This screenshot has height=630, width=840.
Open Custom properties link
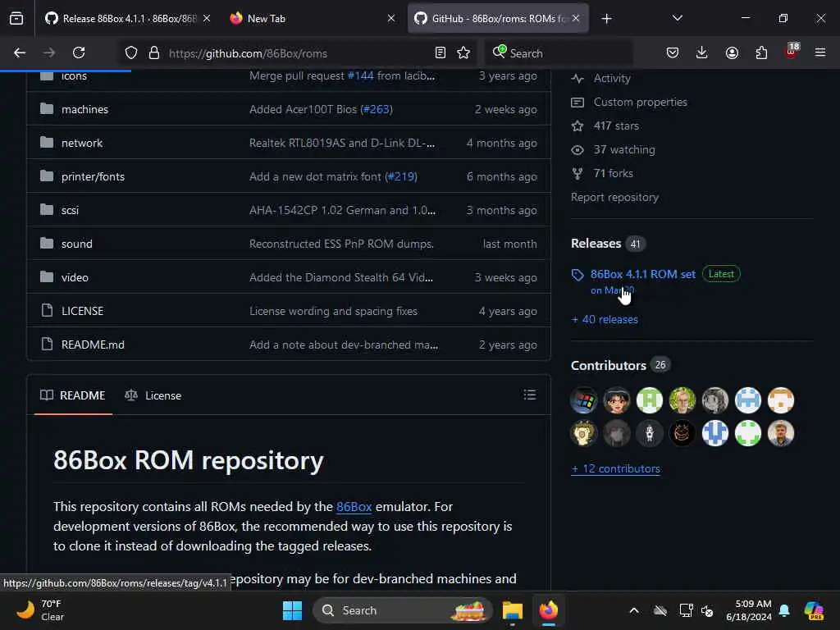pos(640,102)
